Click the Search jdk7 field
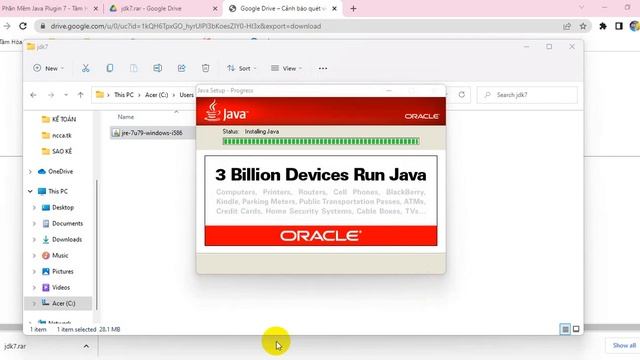The width and height of the screenshot is (640, 360). click(x=527, y=95)
